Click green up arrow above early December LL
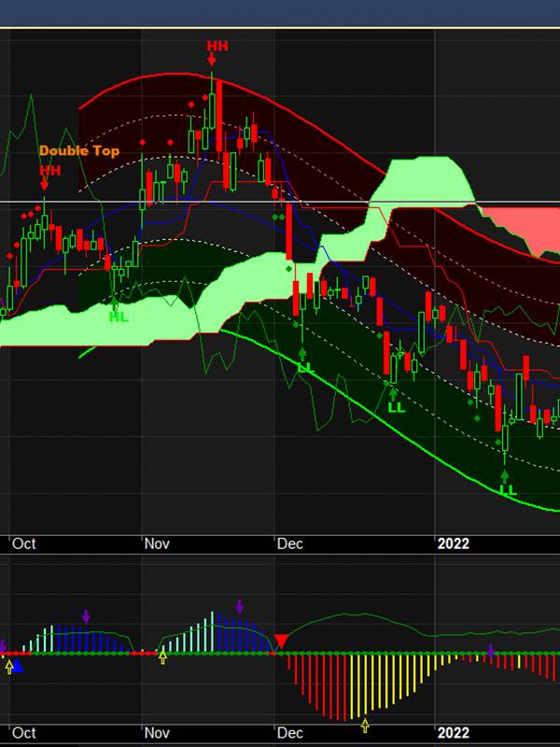This screenshot has width=560, height=747. tap(302, 354)
